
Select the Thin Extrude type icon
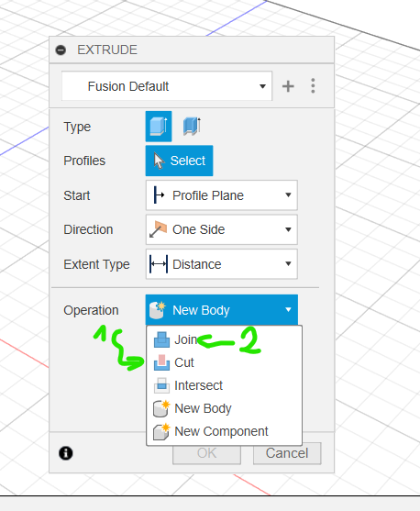[192, 127]
